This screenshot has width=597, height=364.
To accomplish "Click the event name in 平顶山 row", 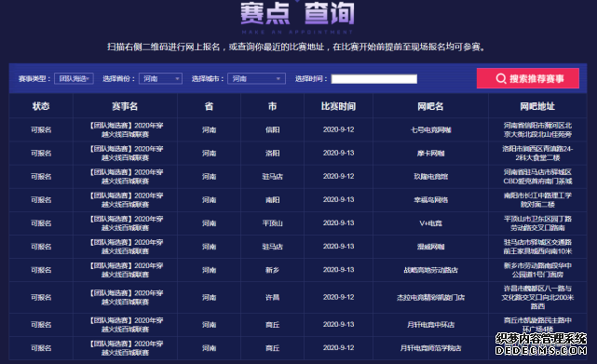I will (x=125, y=223).
